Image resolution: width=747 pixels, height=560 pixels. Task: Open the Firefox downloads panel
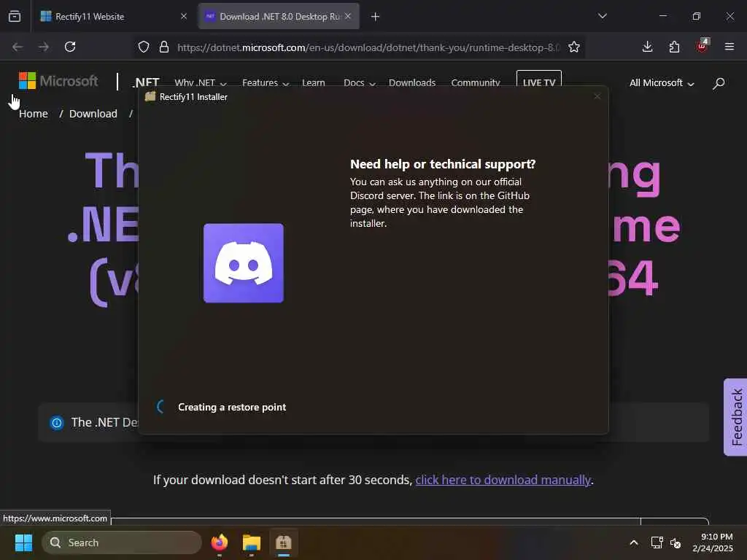[648, 47]
